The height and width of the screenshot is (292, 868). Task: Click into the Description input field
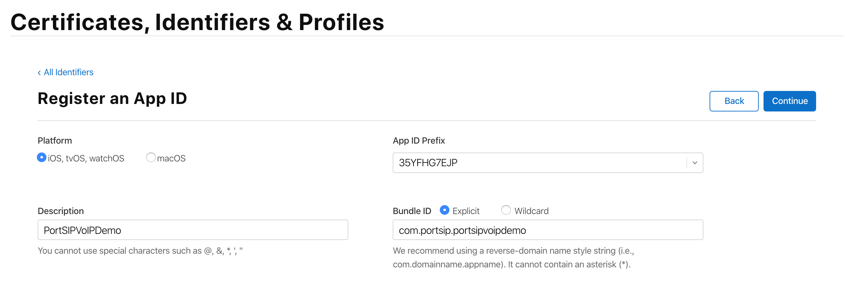click(x=193, y=230)
